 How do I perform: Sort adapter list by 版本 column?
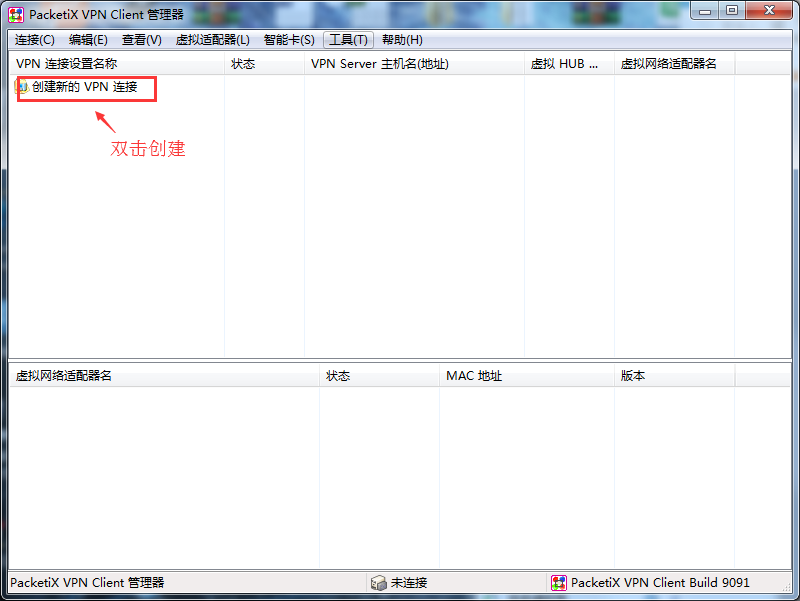click(674, 376)
